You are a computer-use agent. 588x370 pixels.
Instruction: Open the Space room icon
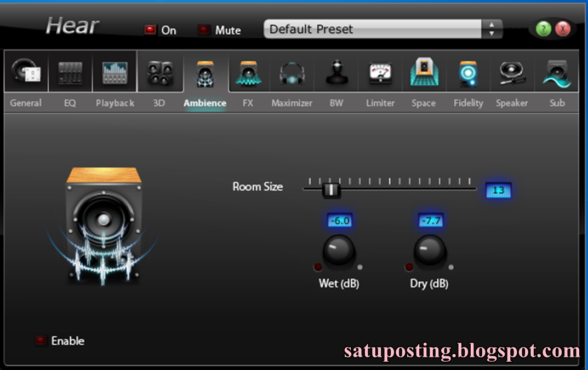(424, 72)
